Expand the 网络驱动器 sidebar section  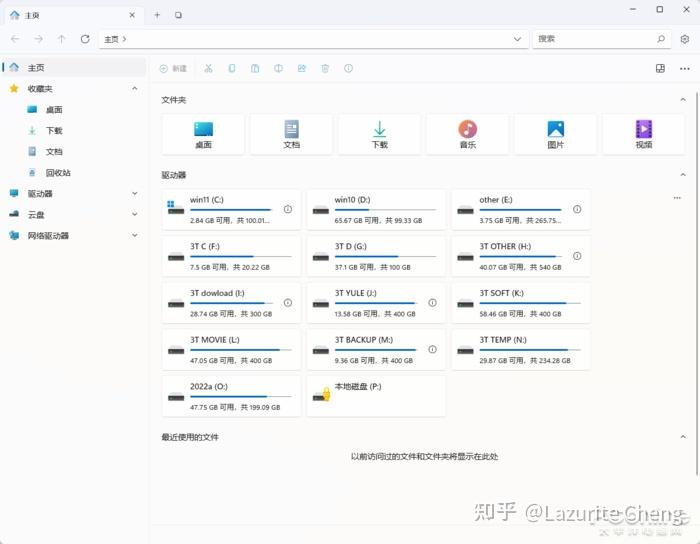pyautogui.click(x=134, y=235)
